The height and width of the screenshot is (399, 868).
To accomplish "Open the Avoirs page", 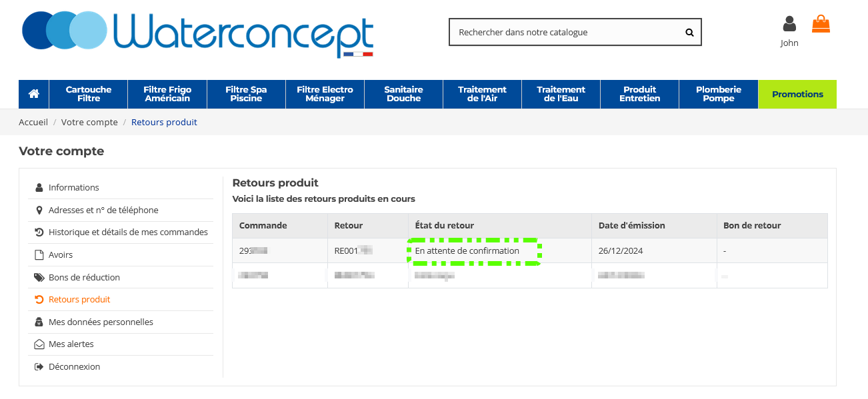I will pyautogui.click(x=61, y=255).
